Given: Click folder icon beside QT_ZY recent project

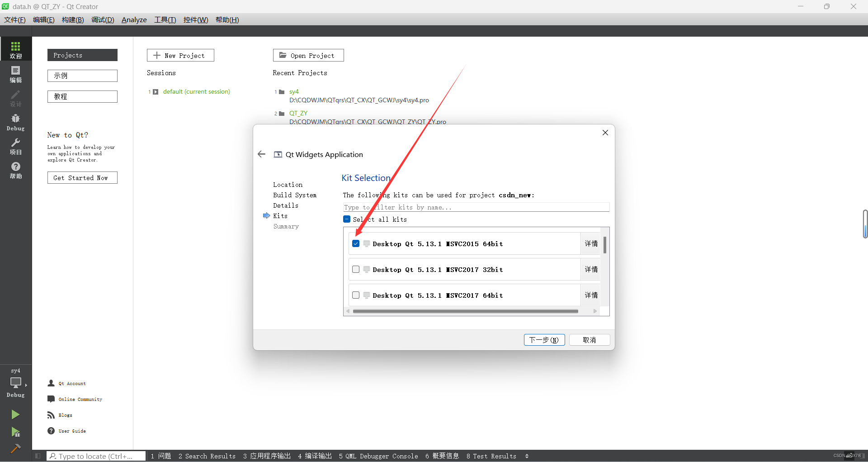Looking at the screenshot, I should [282, 114].
